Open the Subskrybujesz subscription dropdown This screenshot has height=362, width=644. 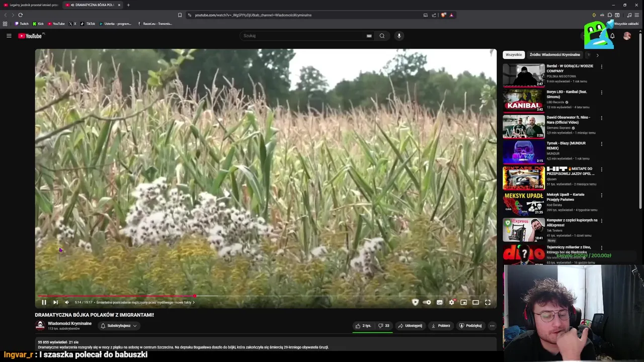coord(119,326)
